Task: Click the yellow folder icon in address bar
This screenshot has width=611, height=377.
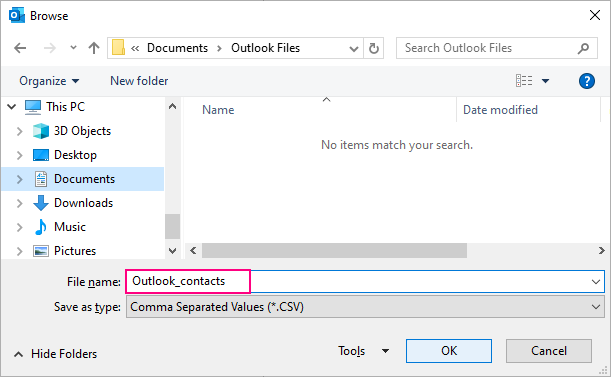Action: pyautogui.click(x=118, y=48)
